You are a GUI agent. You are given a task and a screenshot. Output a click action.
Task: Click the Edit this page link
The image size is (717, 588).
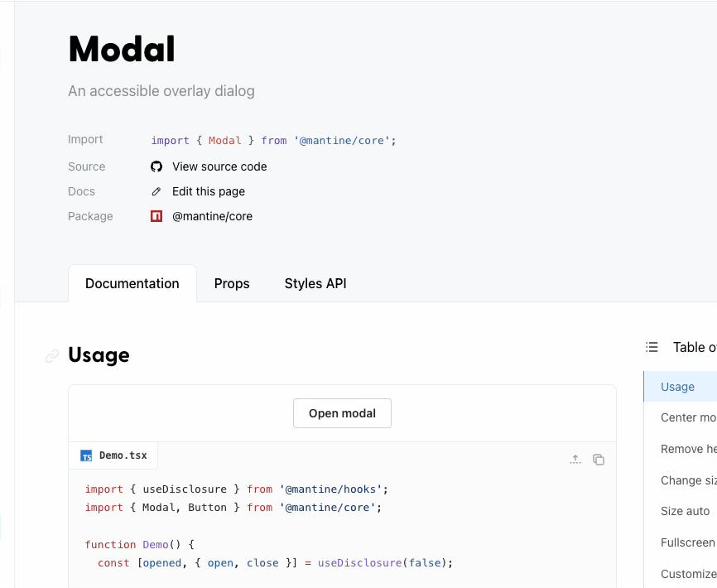(208, 191)
